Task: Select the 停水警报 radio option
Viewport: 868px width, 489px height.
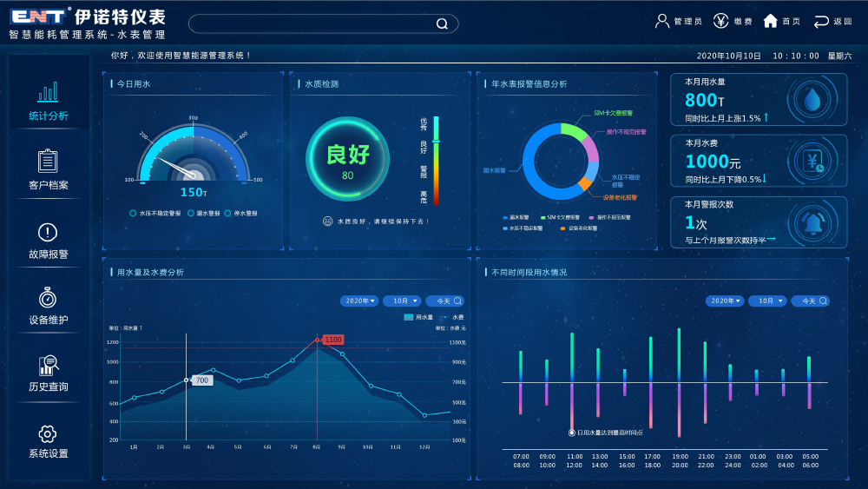Action: tap(227, 213)
